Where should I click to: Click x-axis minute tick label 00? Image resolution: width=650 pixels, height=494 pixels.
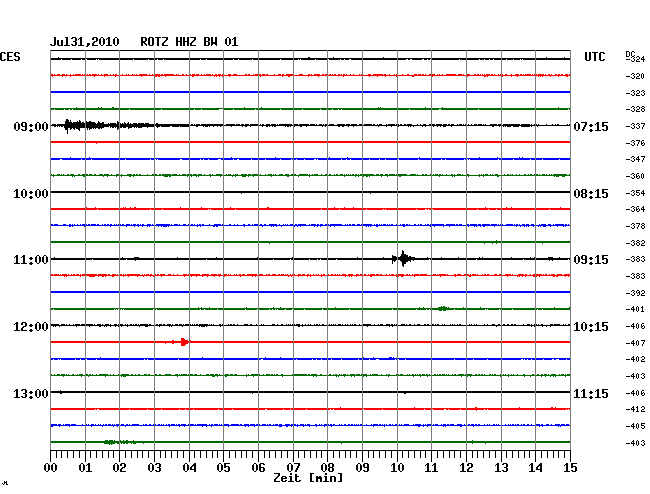coord(50,468)
